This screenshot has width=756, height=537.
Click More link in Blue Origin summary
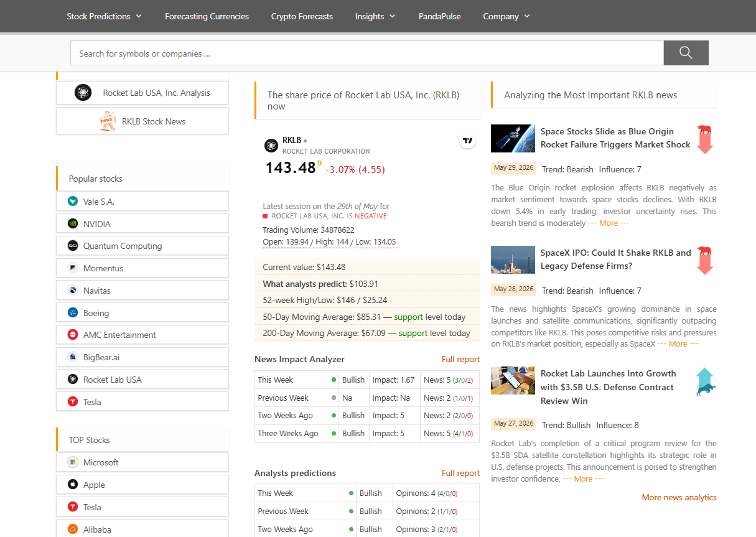pyautogui.click(x=608, y=223)
